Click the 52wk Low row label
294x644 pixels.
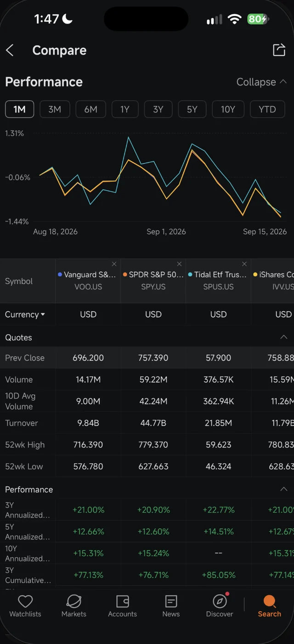click(24, 466)
